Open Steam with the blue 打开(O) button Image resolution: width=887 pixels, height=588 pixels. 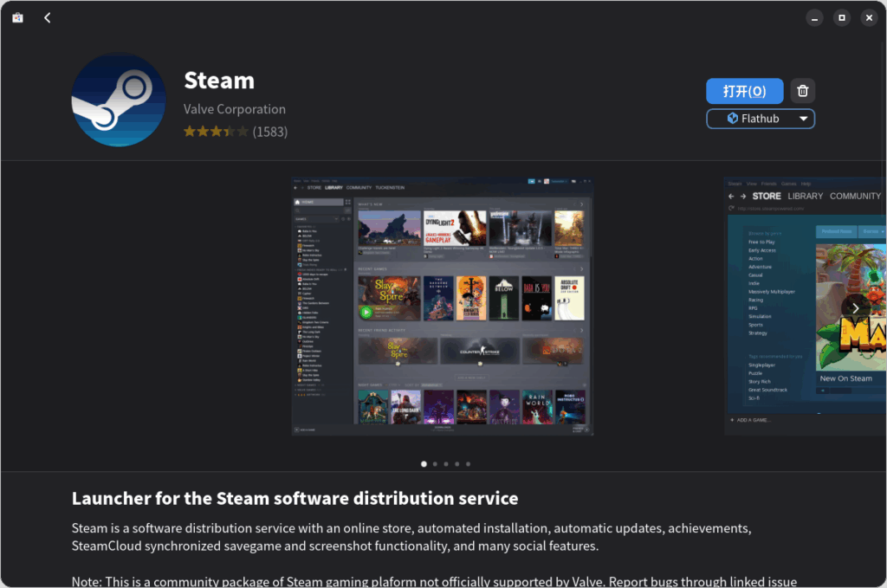[744, 91]
